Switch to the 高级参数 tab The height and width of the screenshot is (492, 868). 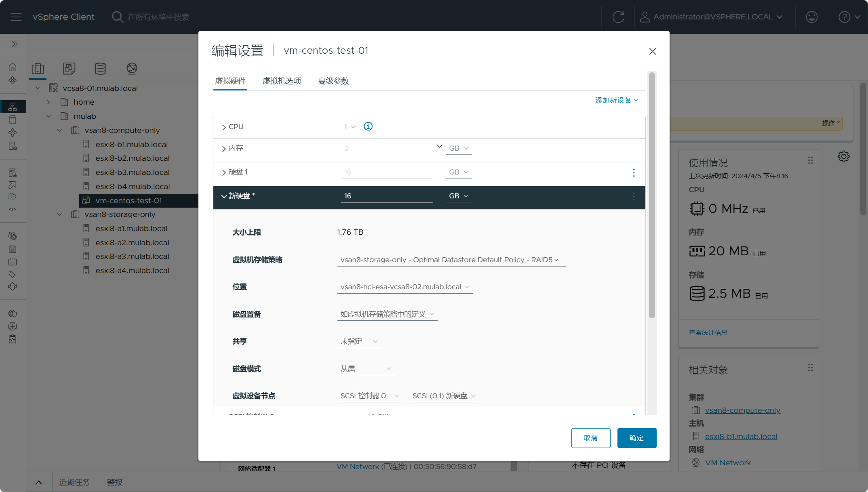pyautogui.click(x=333, y=81)
